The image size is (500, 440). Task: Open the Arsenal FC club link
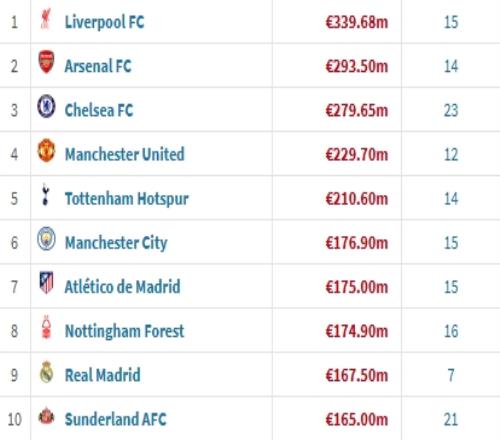click(98, 66)
